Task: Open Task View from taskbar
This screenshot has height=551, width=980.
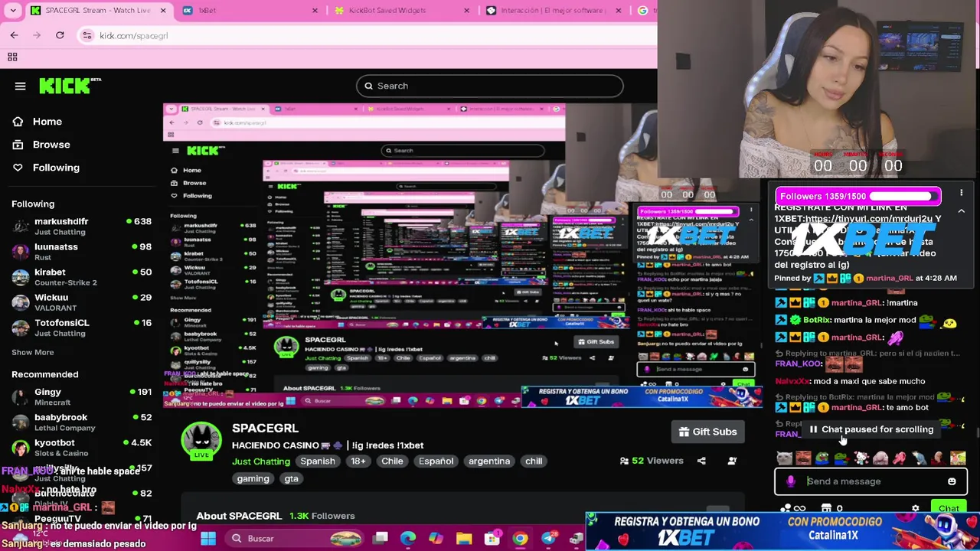Action: pos(381,538)
